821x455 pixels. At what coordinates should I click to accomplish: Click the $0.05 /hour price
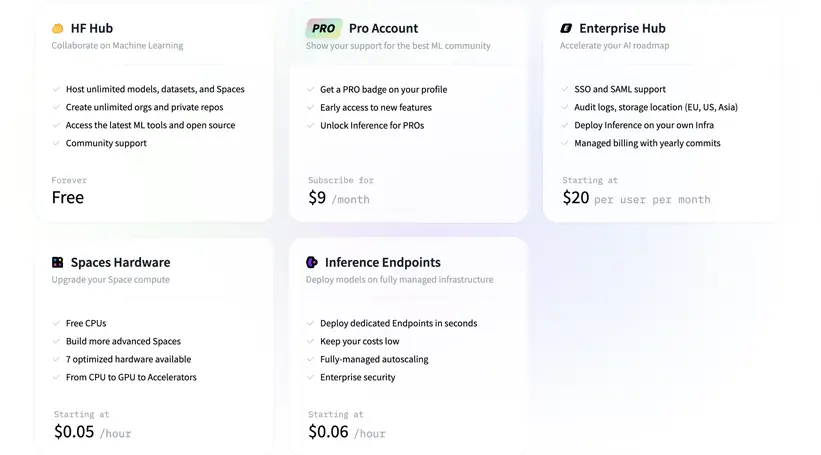[x=92, y=432]
